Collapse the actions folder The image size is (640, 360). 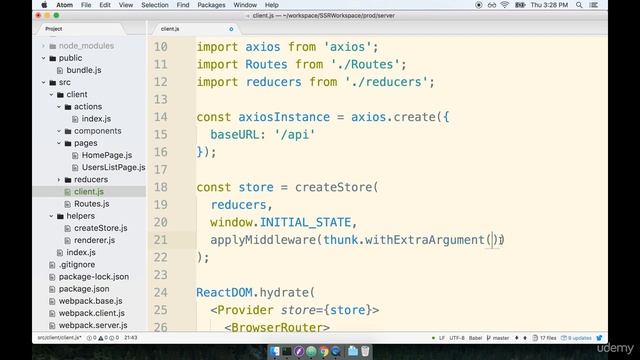[x=59, y=107]
